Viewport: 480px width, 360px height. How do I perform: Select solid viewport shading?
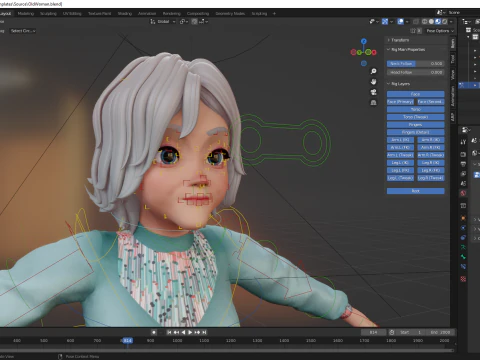tap(431, 22)
